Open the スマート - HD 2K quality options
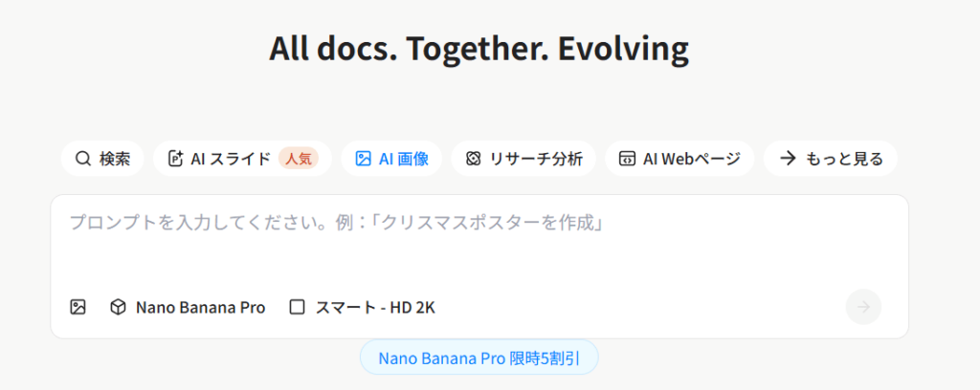Screen dimensions: 980x390 [x=375, y=307]
